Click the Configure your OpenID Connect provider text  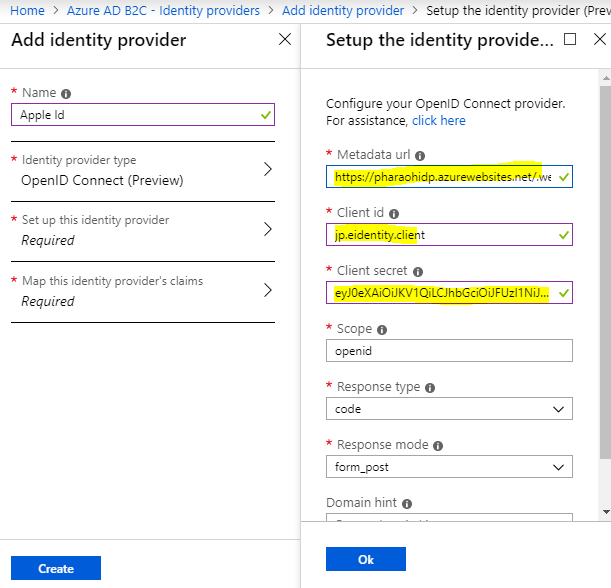(x=445, y=104)
